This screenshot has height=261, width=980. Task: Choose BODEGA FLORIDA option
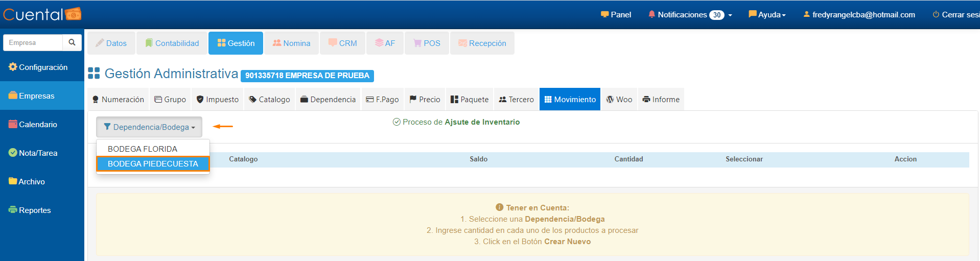pos(143,149)
